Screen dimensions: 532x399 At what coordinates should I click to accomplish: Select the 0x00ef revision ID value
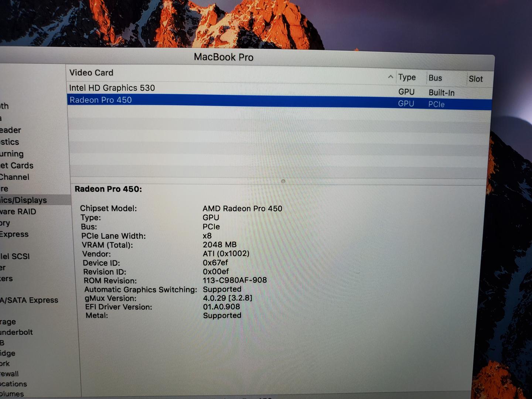click(x=216, y=271)
